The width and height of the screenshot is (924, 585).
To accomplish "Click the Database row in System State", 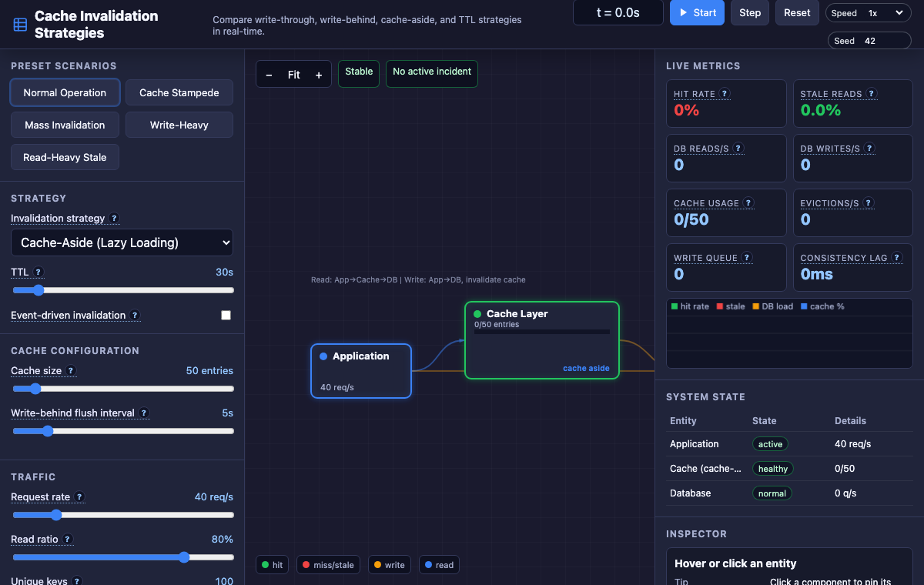I will (789, 493).
